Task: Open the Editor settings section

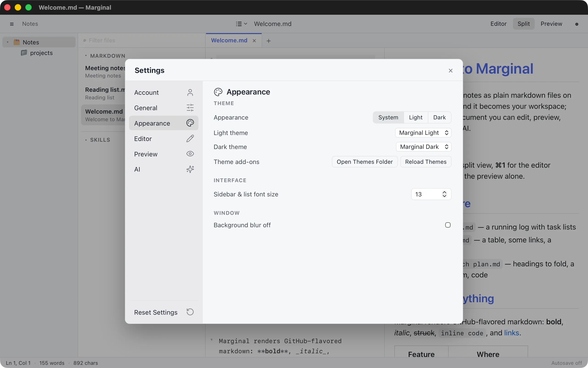Action: point(164,138)
